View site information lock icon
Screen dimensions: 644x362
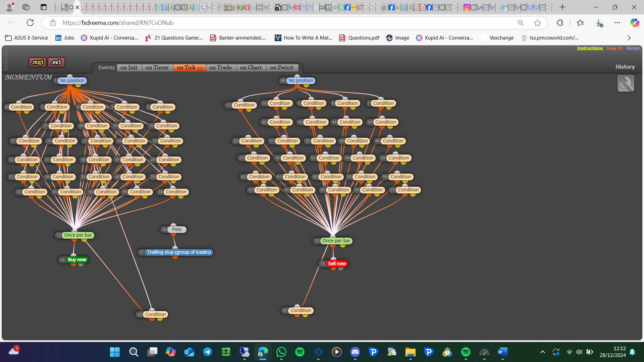(53, 23)
